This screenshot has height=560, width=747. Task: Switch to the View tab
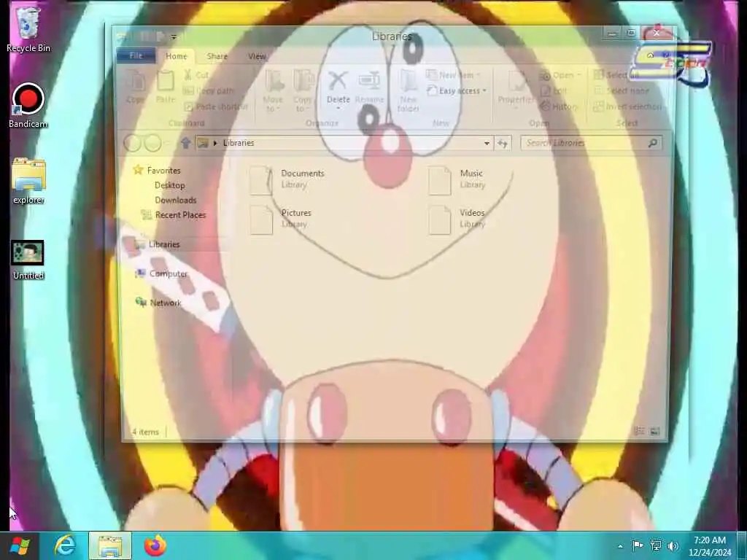257,55
